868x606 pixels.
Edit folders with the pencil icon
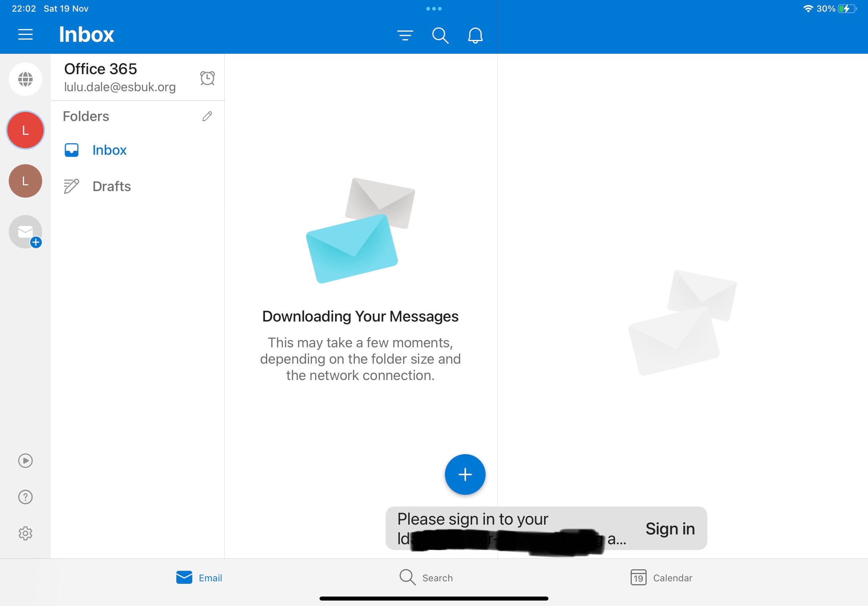click(x=207, y=116)
